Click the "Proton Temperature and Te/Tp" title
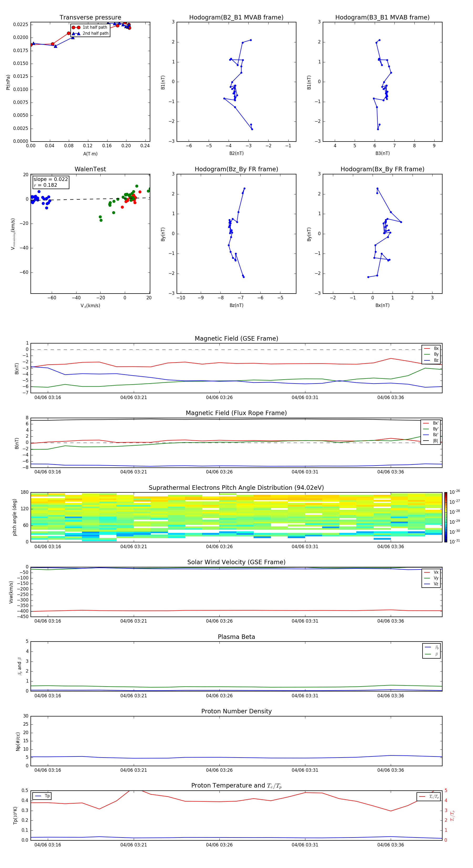Viewport: 473px width, 868px height. pos(236,786)
